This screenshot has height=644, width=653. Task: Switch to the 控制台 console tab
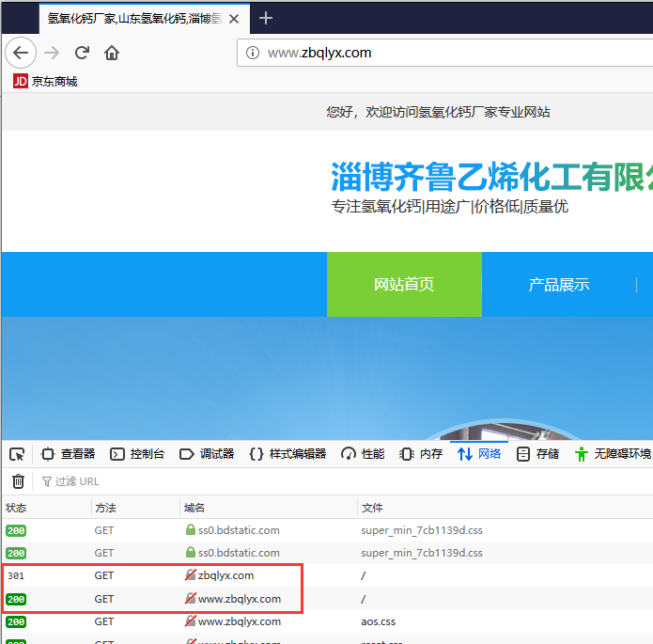coord(137,454)
